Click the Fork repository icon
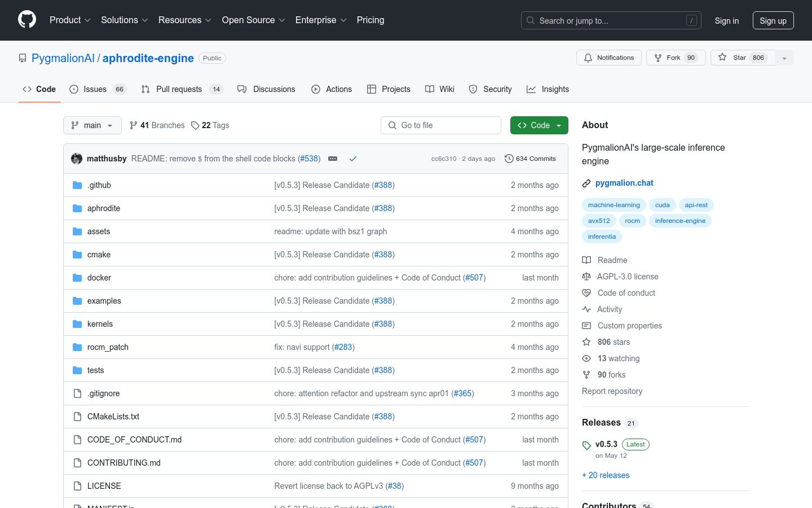This screenshot has height=508, width=812. tap(658, 58)
